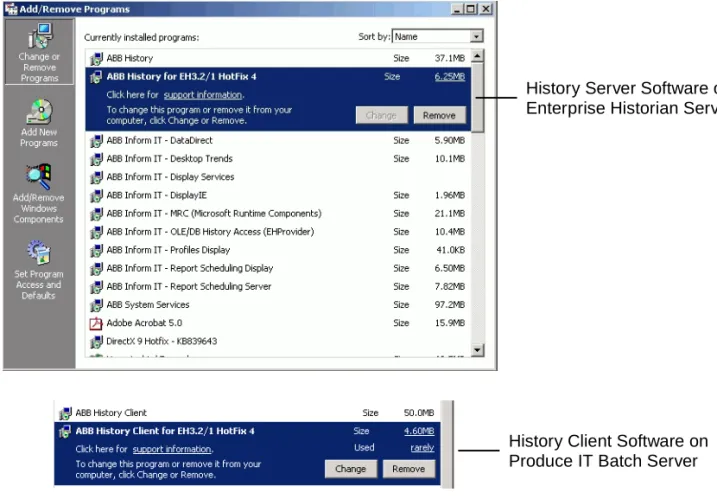Select ABB Inform IT - Report Scheduling Server
The width and height of the screenshot is (717, 499).
coord(278,287)
